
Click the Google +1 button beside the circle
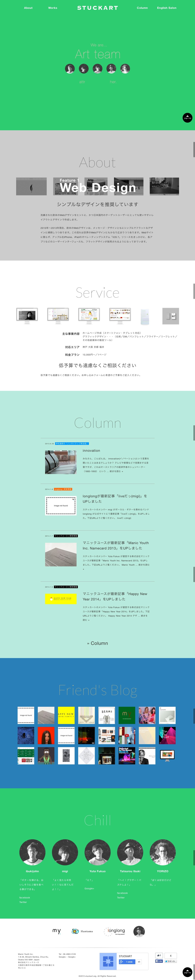coord(139,962)
